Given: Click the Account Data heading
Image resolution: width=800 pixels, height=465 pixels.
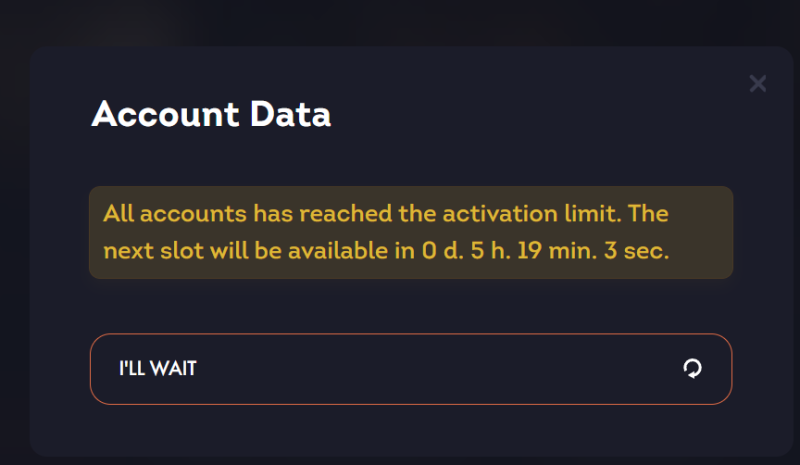Looking at the screenshot, I should (211, 115).
